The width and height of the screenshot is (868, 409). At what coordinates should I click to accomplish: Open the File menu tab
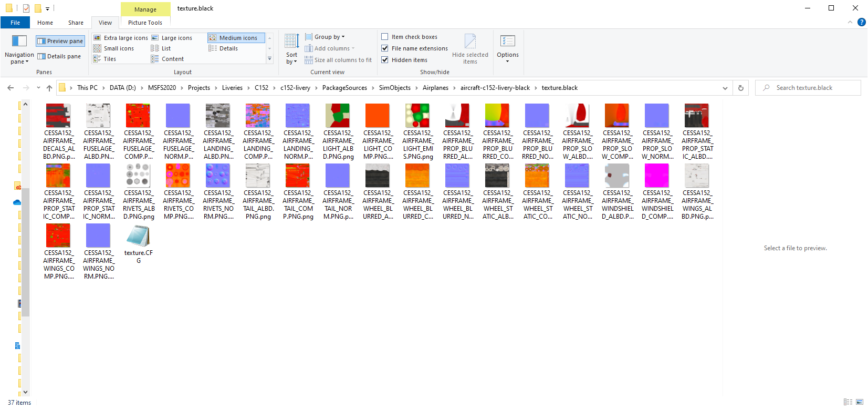pyautogui.click(x=15, y=23)
